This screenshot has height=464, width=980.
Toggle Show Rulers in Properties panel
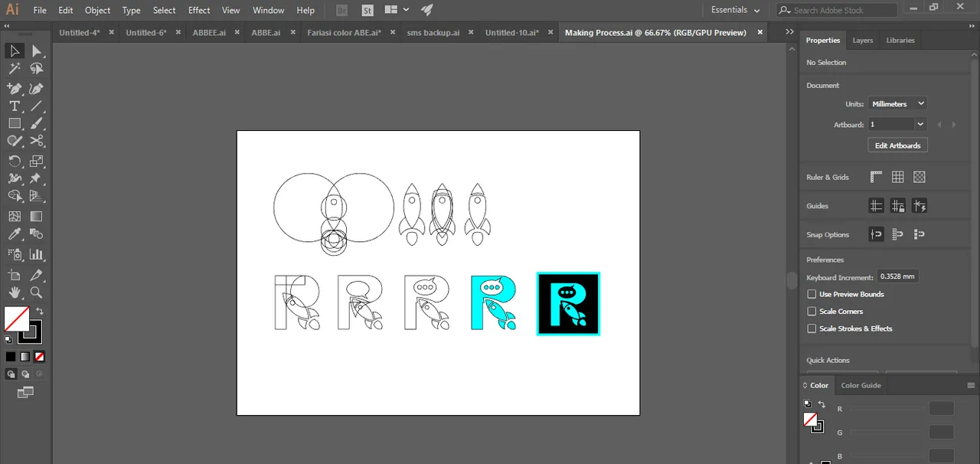877,177
